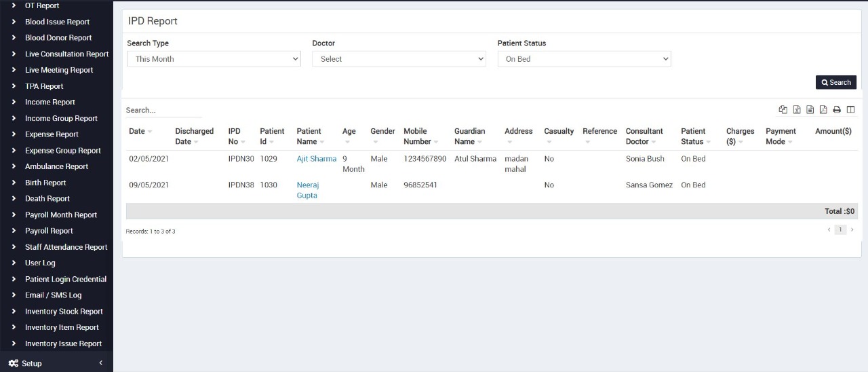Export table to Excel icon

[x=797, y=110]
